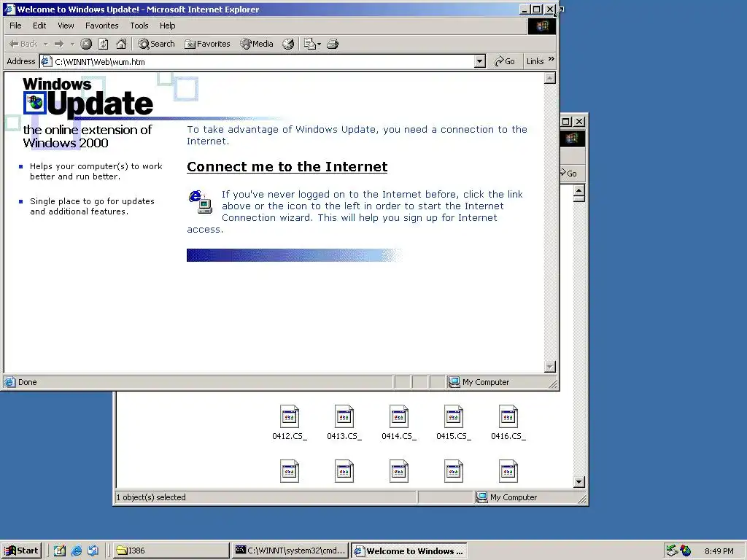Maximize the I386 background window

[566, 122]
